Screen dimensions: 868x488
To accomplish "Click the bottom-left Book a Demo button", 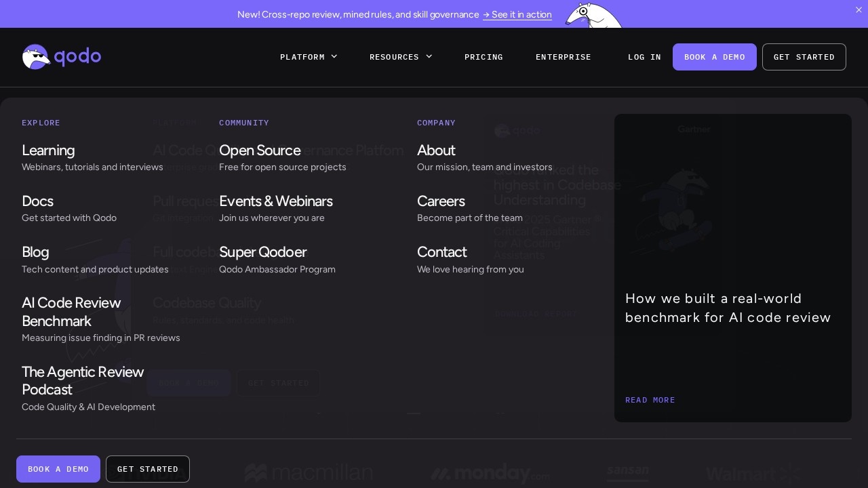I will coord(58,469).
